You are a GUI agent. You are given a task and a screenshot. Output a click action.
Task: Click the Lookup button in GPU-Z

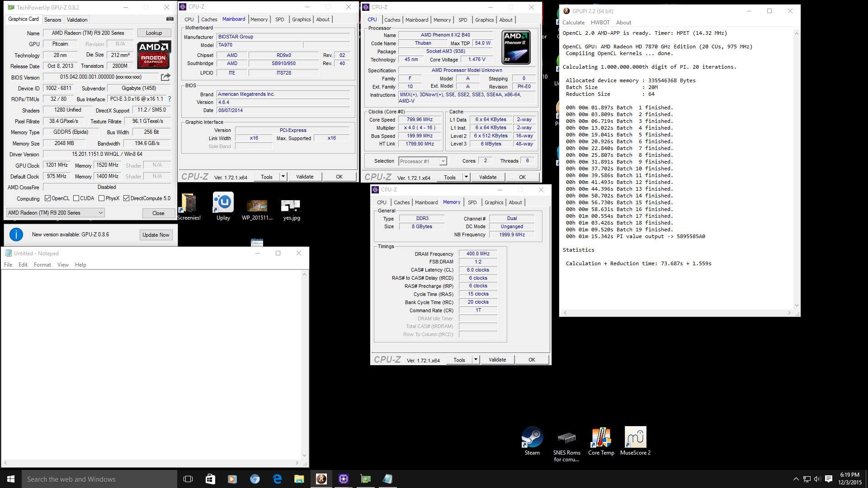(x=154, y=33)
